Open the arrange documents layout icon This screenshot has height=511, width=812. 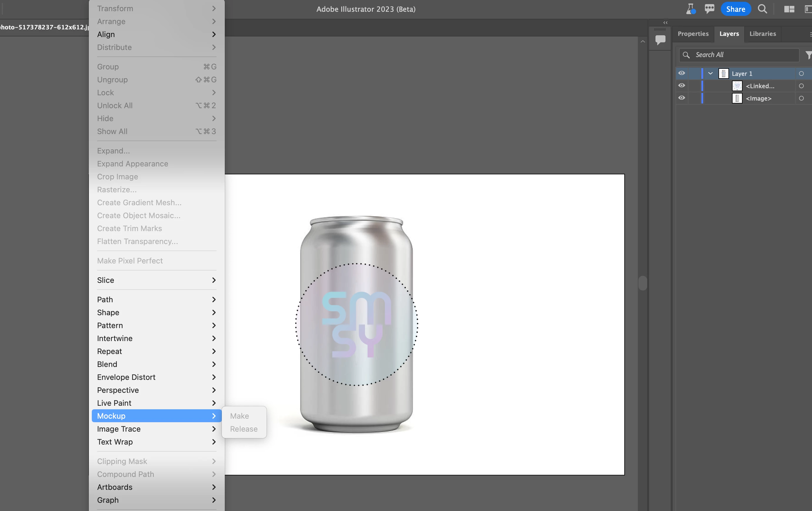point(789,9)
